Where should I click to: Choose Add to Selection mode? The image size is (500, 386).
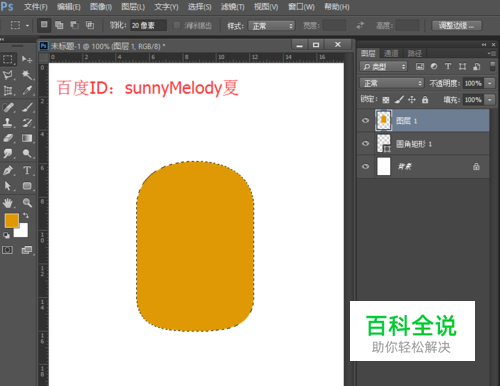pyautogui.click(x=59, y=25)
